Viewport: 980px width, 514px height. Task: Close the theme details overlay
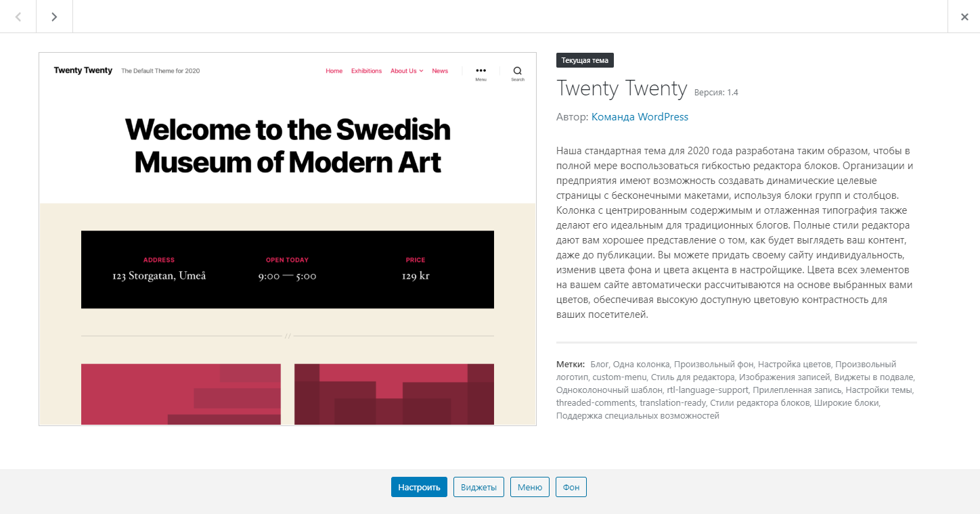[964, 16]
